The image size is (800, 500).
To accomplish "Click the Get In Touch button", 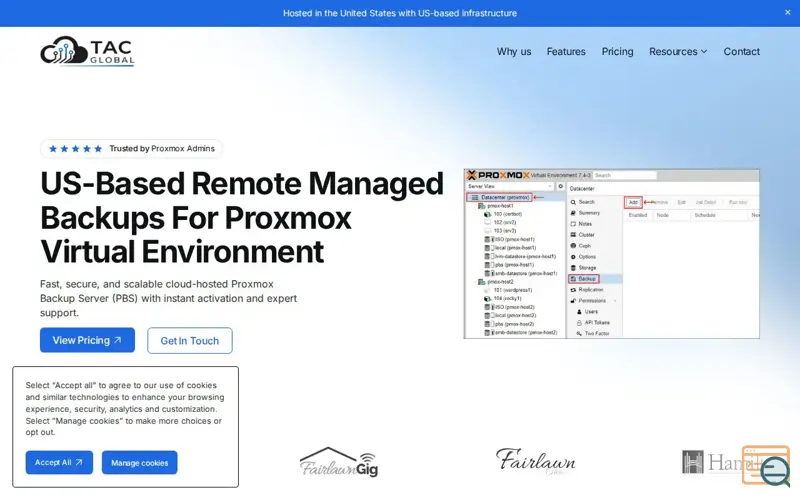I will coord(190,341).
